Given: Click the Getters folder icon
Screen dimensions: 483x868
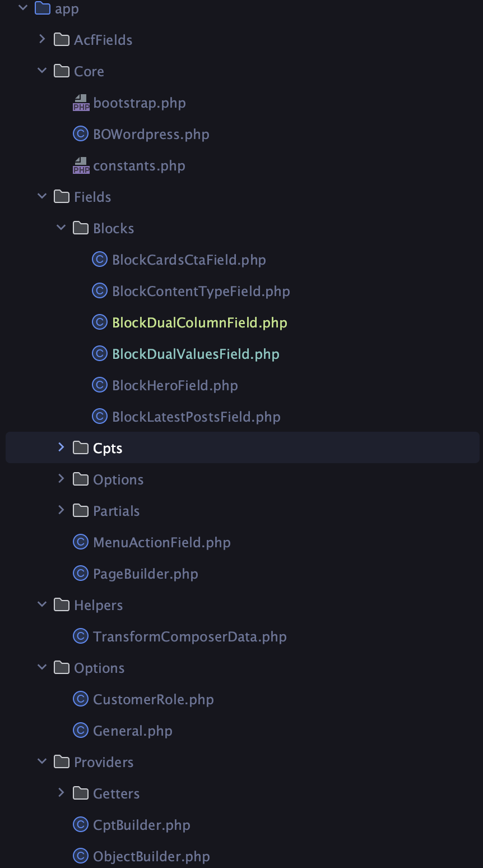Looking at the screenshot, I should 81,793.
